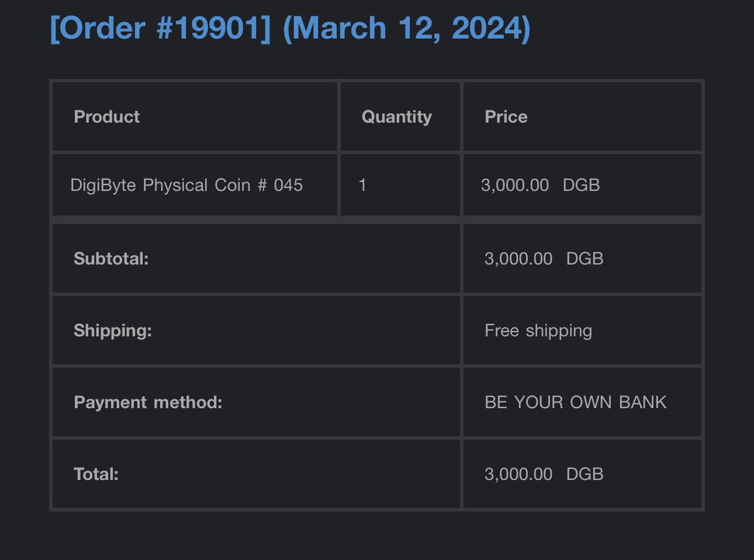The image size is (754, 560).
Task: Click the quantity value 1 cell
Action: click(x=363, y=185)
